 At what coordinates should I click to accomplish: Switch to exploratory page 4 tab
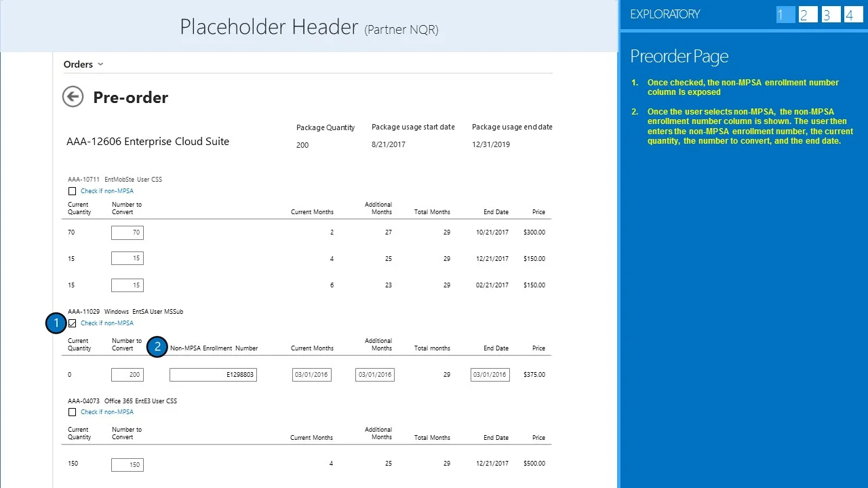point(853,15)
